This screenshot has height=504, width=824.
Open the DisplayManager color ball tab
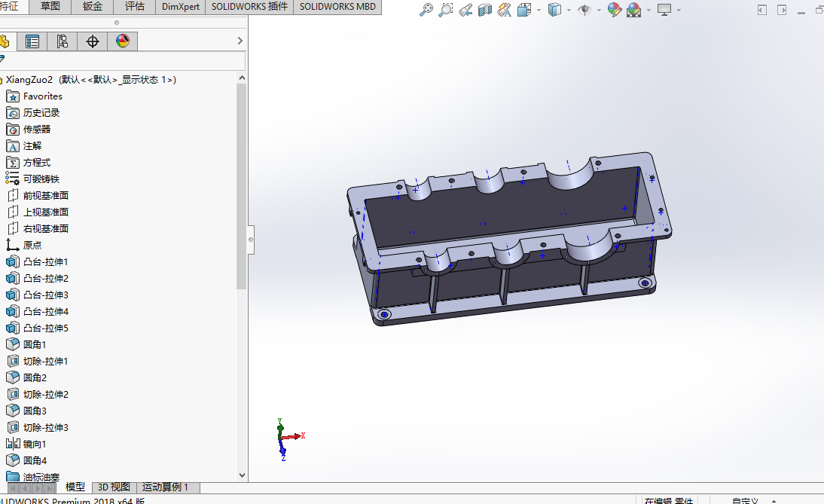(x=123, y=41)
